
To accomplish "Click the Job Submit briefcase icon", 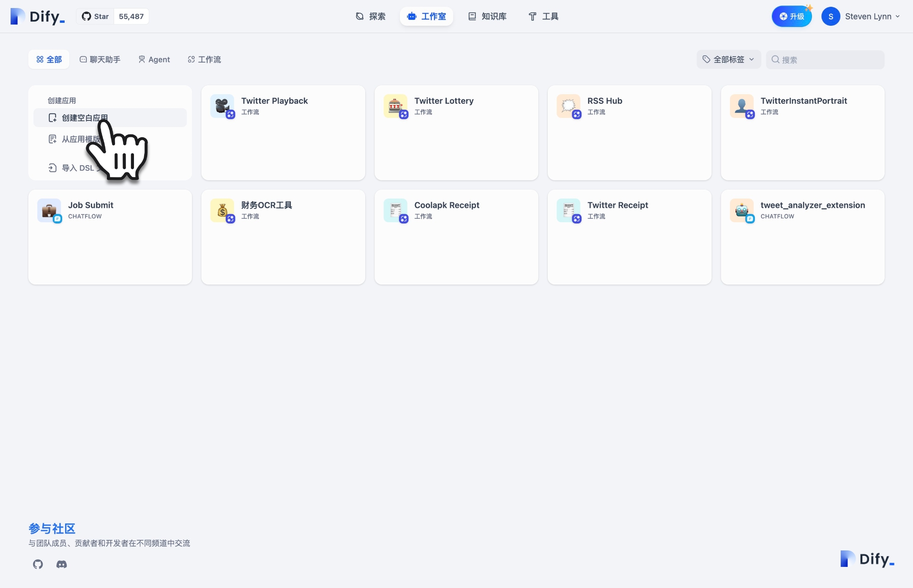I will tap(49, 210).
